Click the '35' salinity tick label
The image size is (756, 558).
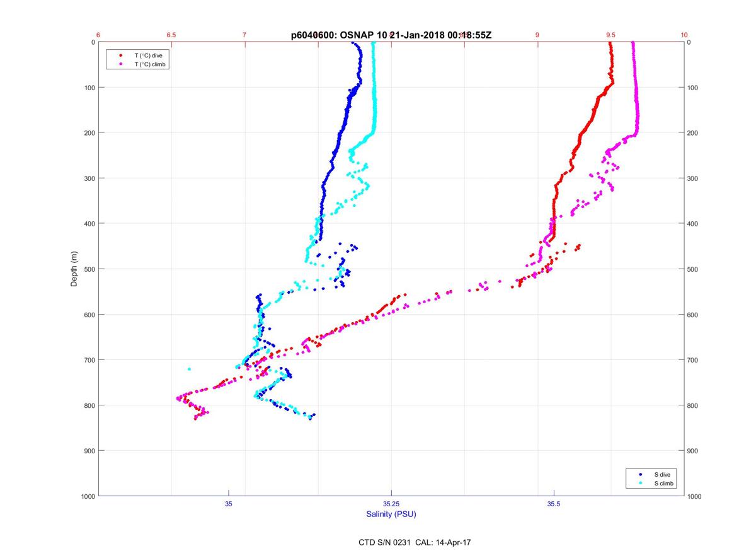pyautogui.click(x=229, y=504)
